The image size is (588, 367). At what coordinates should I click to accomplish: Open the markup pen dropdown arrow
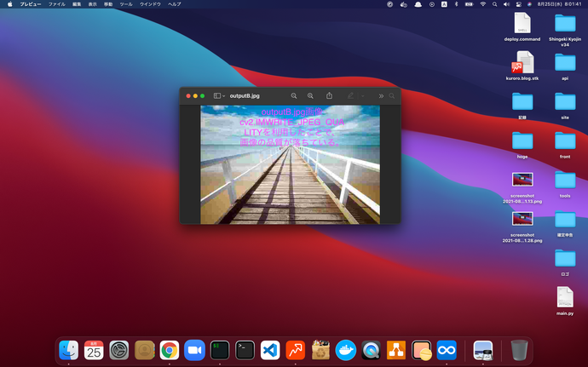[363, 96]
